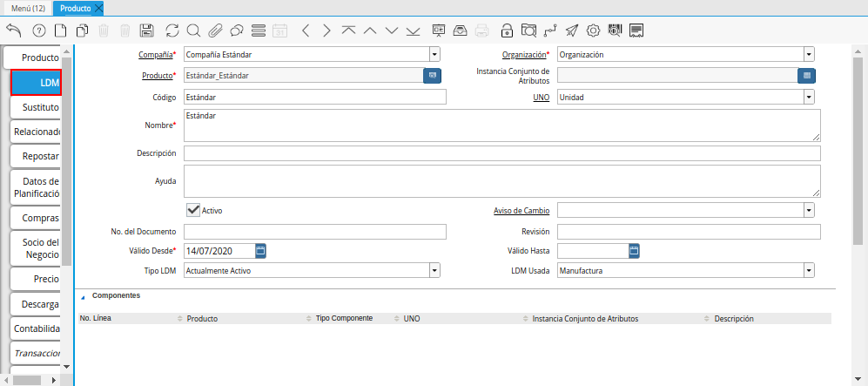Click the paperclip Attachment icon
The height and width of the screenshot is (386, 868).
pos(215,30)
